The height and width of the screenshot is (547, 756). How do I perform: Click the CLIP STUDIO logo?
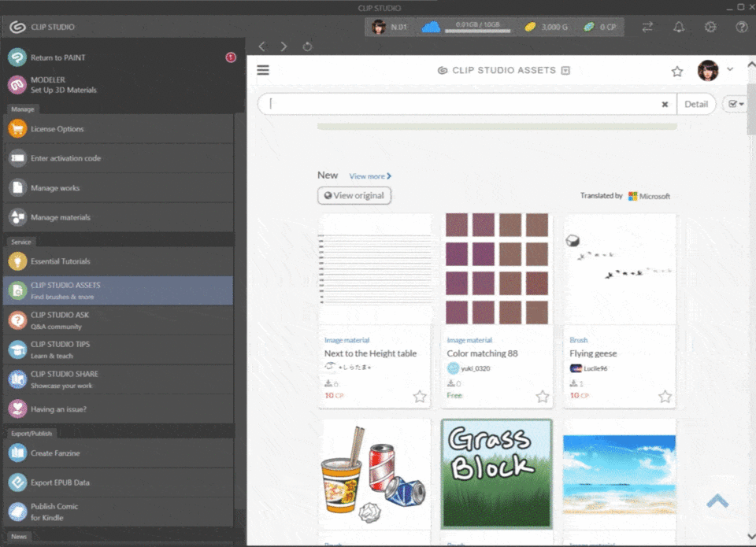point(43,27)
